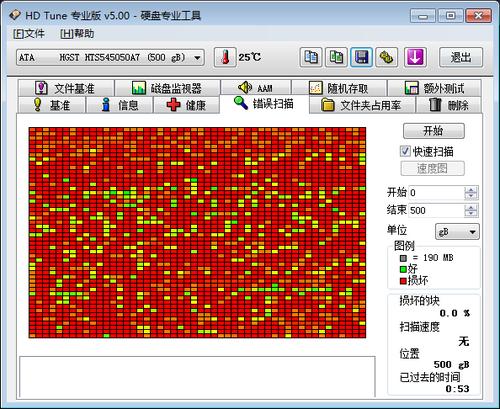Image resolution: width=500 pixels, height=409 pixels.
Task: Click the purple down-arrow tray icon
Action: point(415,57)
